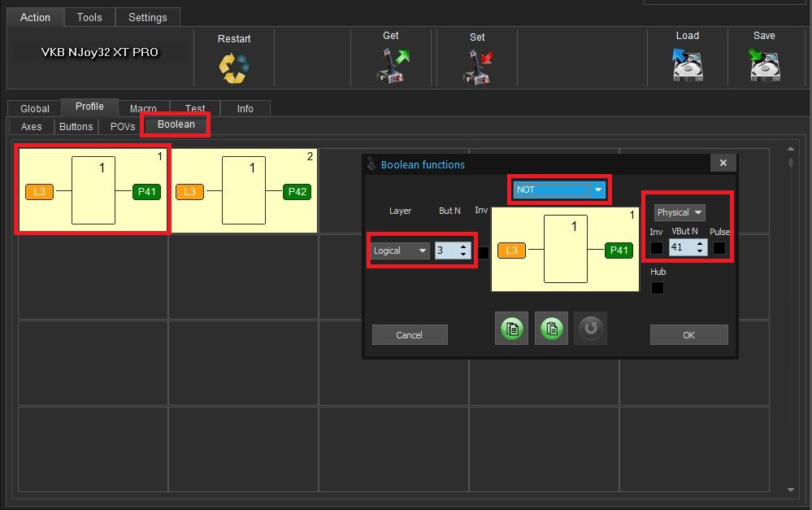Viewport: 812px width, 510px height.
Task: Open the Axes sub-tab
Action: click(32, 127)
